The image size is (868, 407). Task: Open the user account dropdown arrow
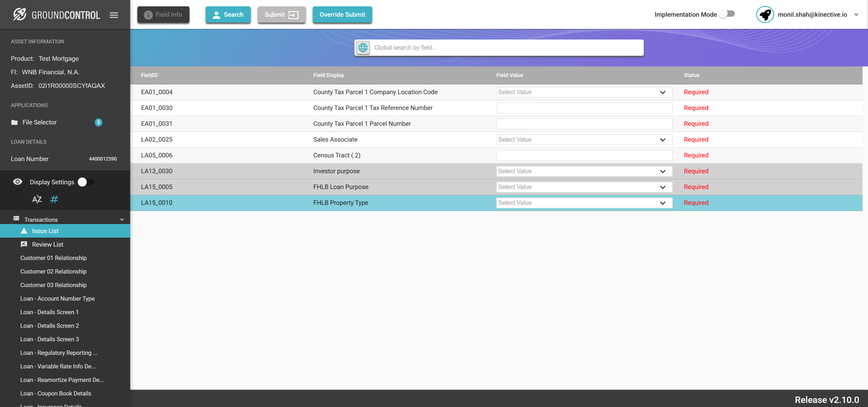(856, 15)
